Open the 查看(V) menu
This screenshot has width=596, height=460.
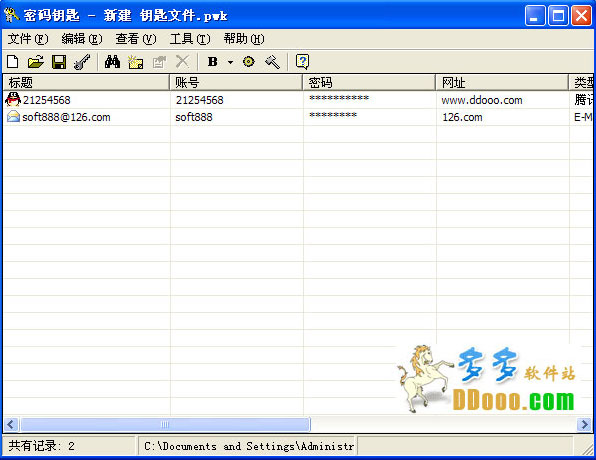(x=136, y=39)
